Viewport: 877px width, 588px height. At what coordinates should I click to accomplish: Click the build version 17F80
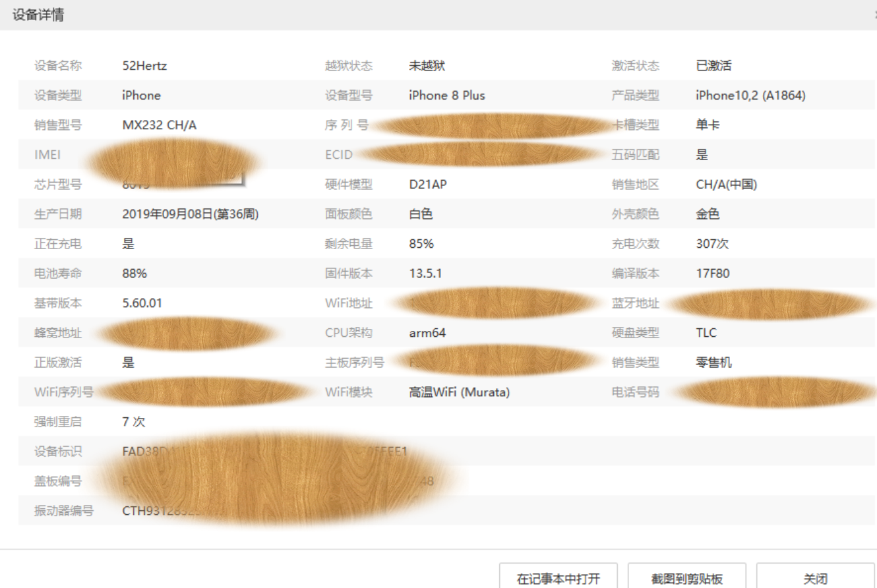(713, 274)
